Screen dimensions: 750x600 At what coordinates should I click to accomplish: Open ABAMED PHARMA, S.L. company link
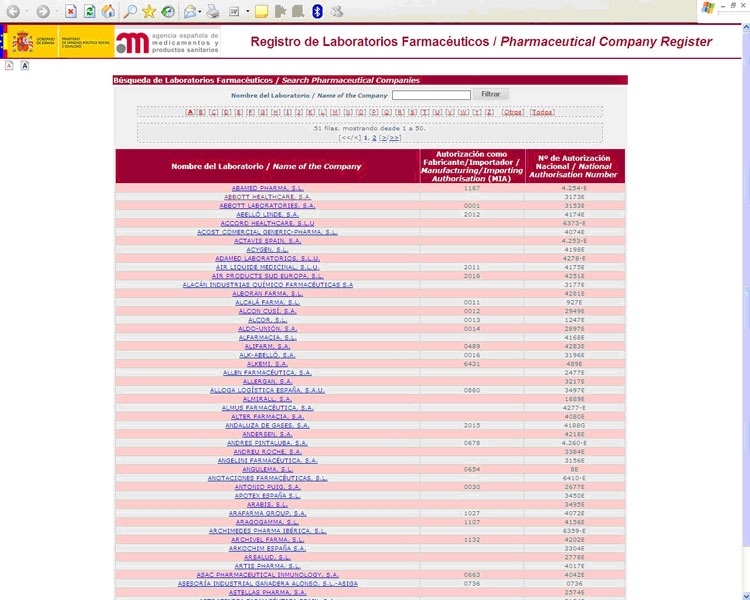point(267,188)
